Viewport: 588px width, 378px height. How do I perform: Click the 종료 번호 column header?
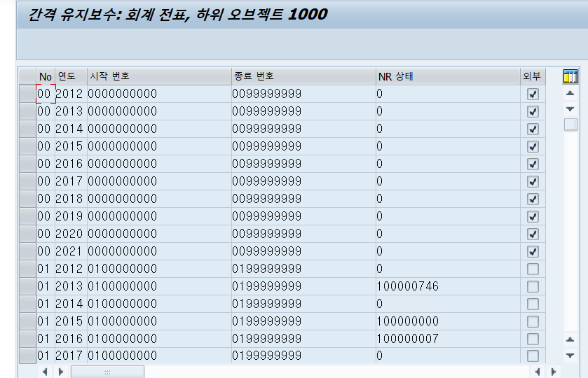point(303,76)
